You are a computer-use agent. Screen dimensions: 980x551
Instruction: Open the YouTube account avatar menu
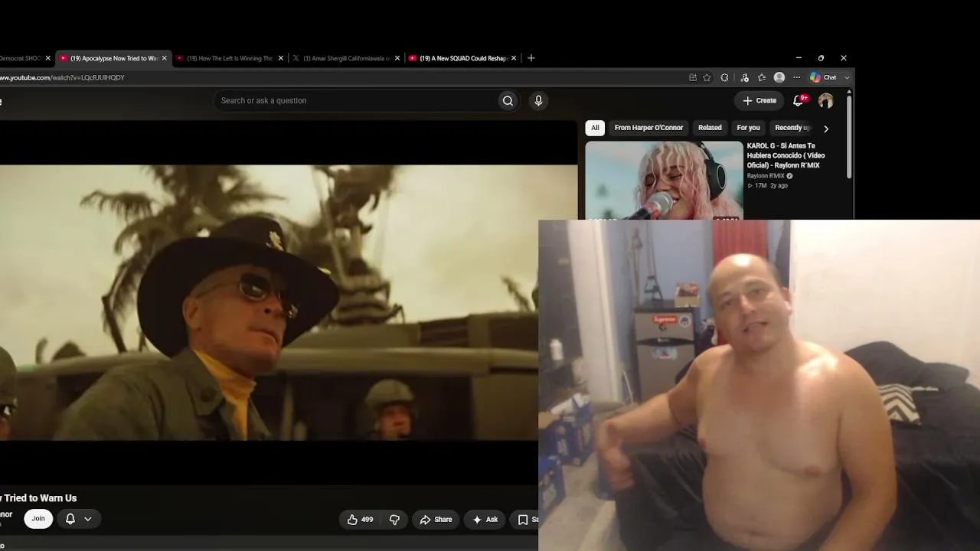click(825, 100)
